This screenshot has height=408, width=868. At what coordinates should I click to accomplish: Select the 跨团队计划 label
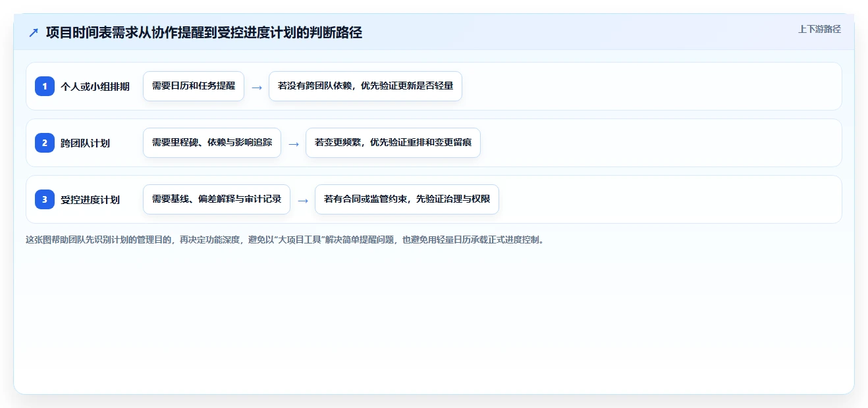coord(85,143)
